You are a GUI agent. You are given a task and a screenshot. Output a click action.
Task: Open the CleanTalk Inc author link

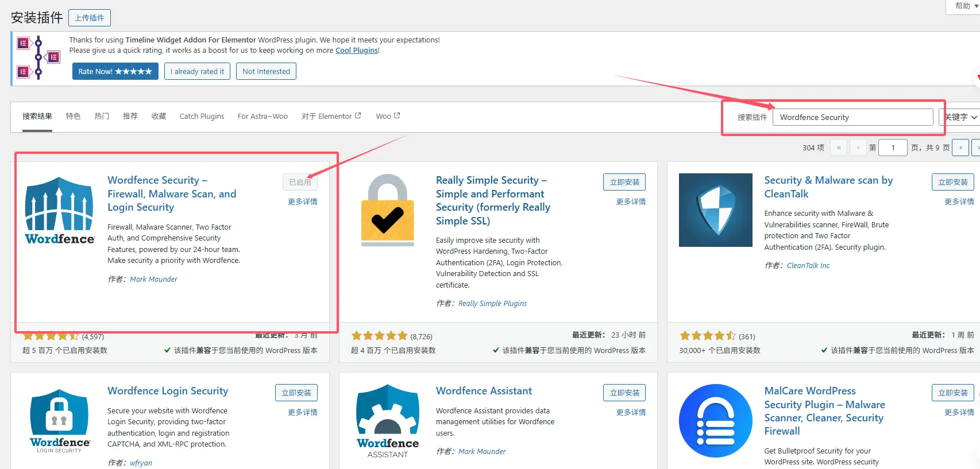(x=808, y=265)
